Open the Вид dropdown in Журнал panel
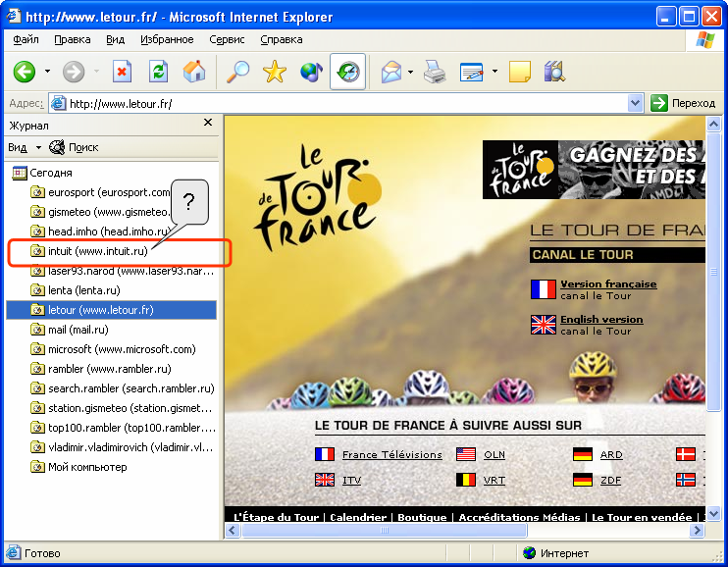Image resolution: width=728 pixels, height=567 pixels. [x=25, y=148]
